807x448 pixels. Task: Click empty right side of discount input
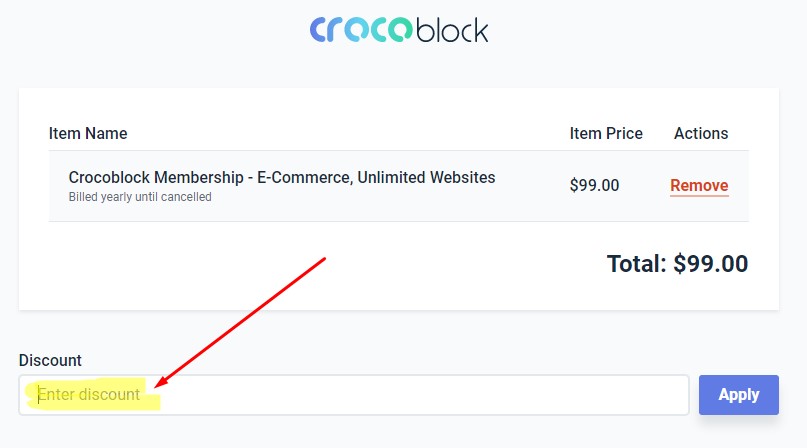[x=560, y=395]
